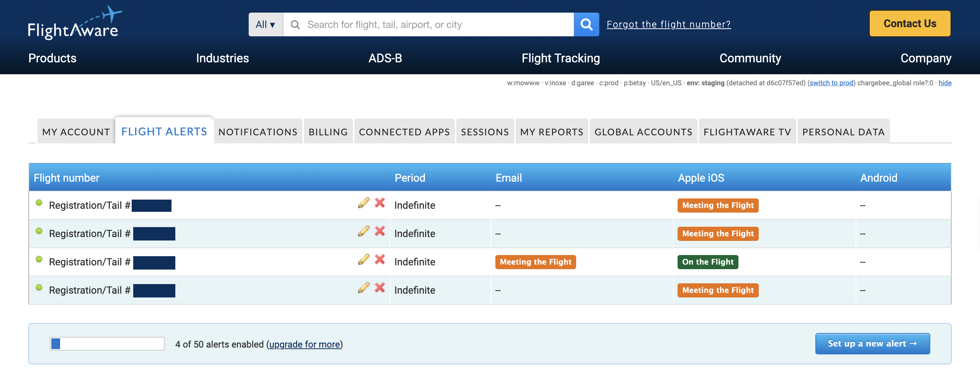Open the Community menu
Screen dimensions: 980x377
[x=750, y=58]
